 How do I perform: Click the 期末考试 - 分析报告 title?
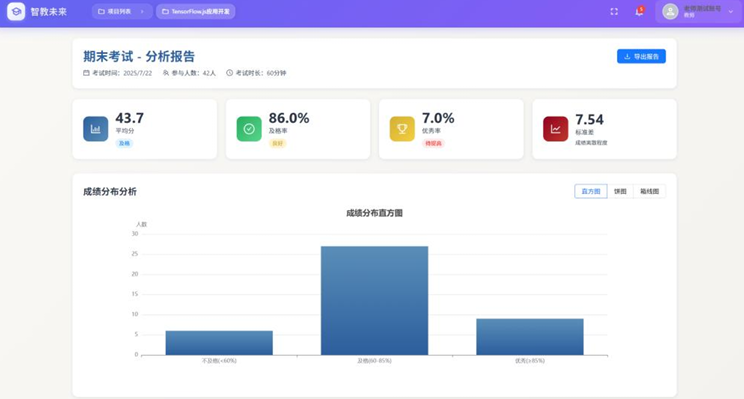pos(139,56)
